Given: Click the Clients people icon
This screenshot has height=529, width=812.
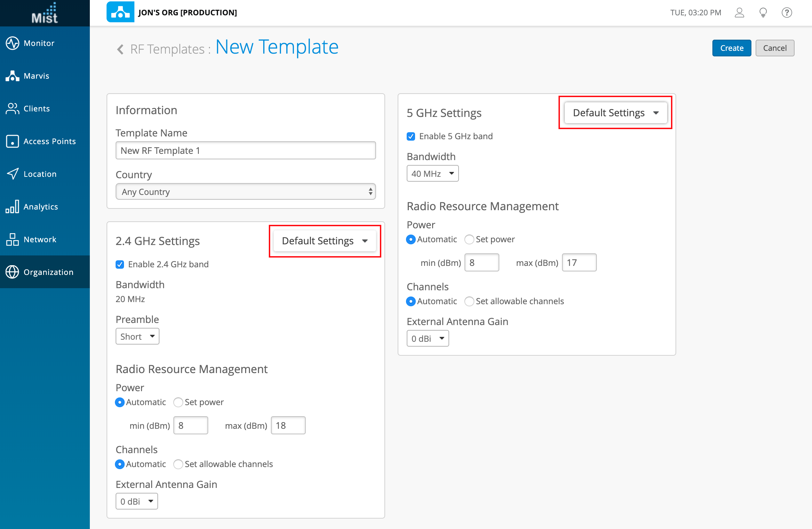Looking at the screenshot, I should tap(13, 109).
